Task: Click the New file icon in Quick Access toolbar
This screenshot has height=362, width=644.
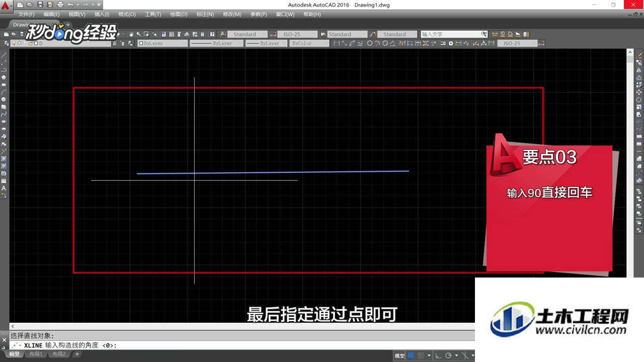Action: pyautogui.click(x=21, y=5)
